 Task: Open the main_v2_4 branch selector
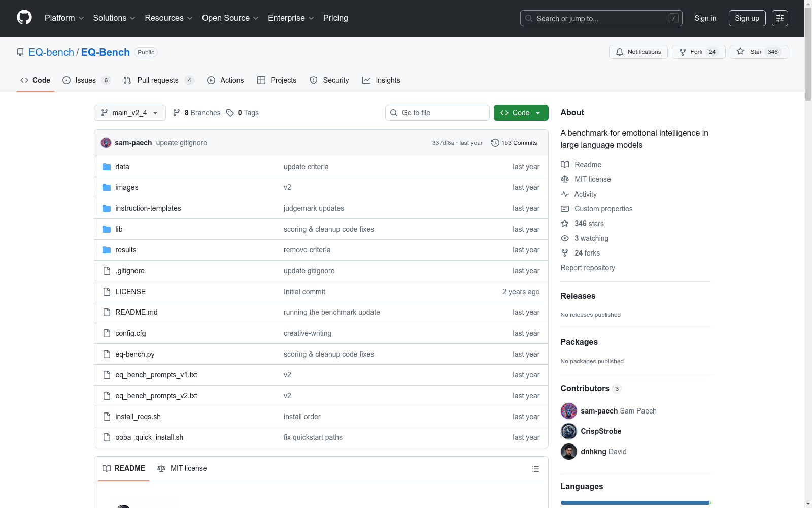pyautogui.click(x=130, y=113)
